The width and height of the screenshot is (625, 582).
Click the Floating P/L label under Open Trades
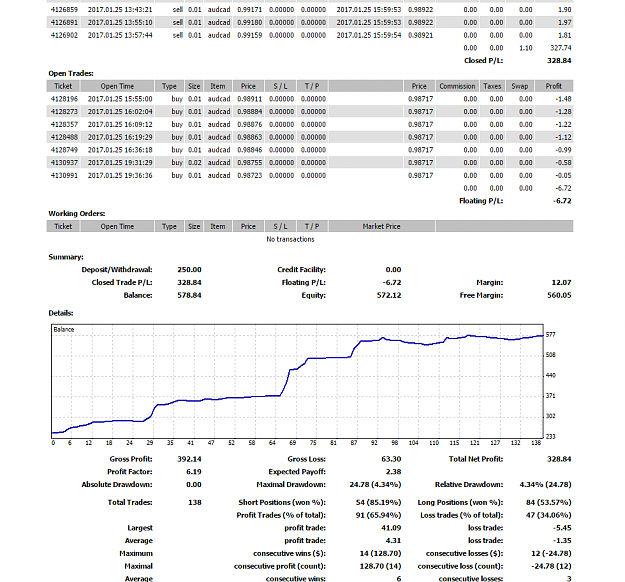(x=481, y=201)
